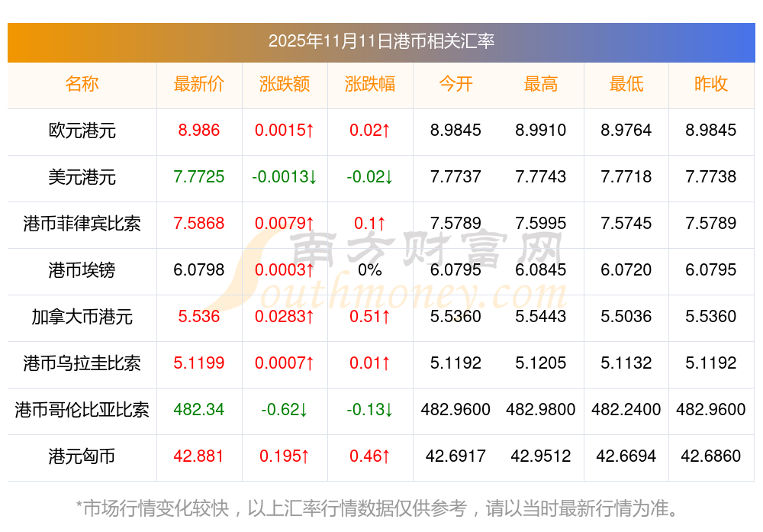Click percent change 0.51↑

click(x=370, y=317)
